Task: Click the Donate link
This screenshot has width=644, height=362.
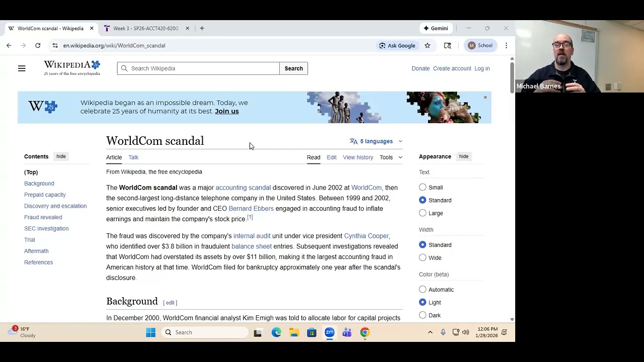Action: (421, 68)
